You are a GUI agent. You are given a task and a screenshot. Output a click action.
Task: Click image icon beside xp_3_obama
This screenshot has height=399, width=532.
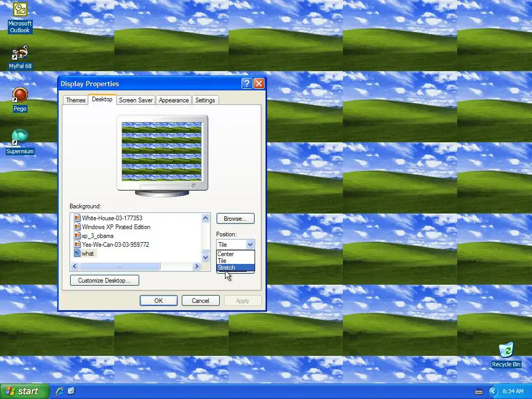coord(77,235)
